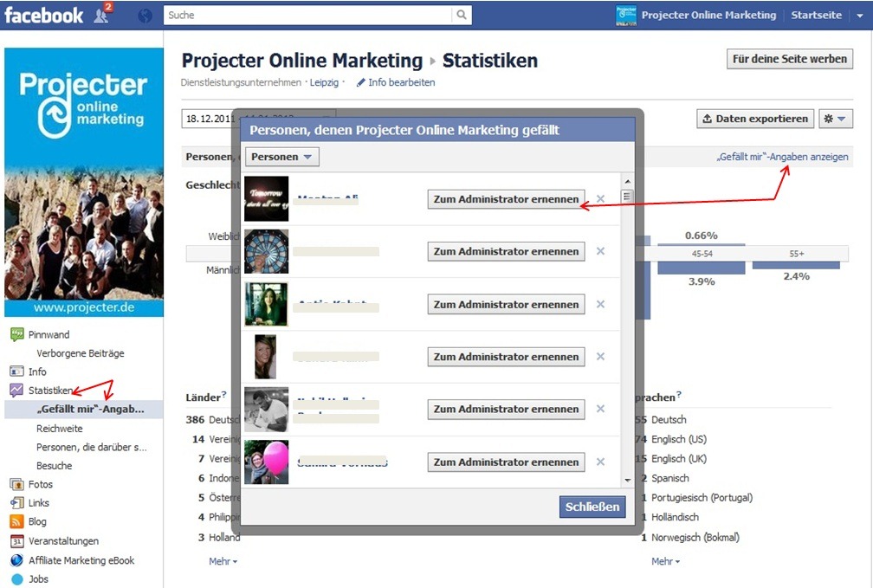Click the Norwegisch (Bokmal) entry
Viewport: 873px width, 588px height.
(x=695, y=537)
